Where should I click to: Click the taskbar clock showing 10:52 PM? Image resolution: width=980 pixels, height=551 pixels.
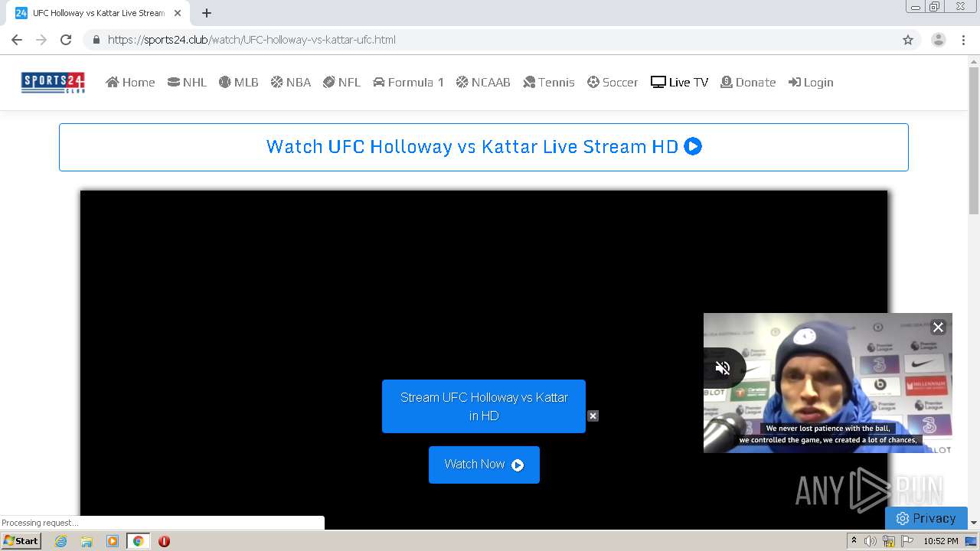[941, 541]
